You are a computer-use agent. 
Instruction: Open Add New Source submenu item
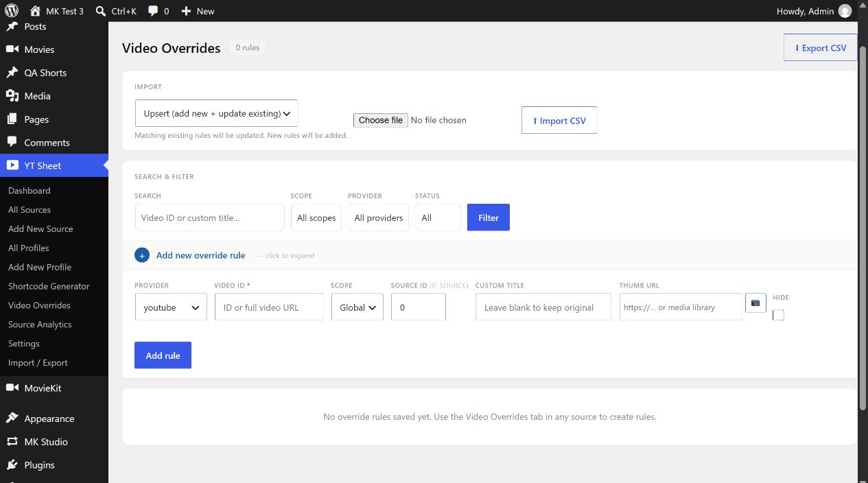pos(40,229)
